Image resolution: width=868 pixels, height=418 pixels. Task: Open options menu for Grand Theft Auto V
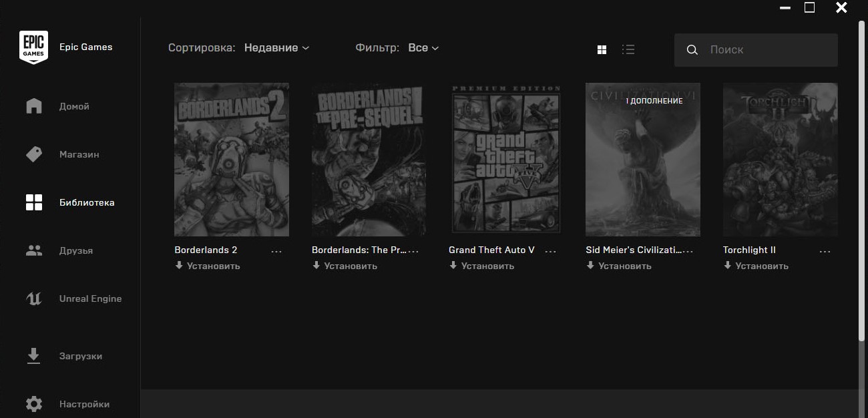point(550,251)
